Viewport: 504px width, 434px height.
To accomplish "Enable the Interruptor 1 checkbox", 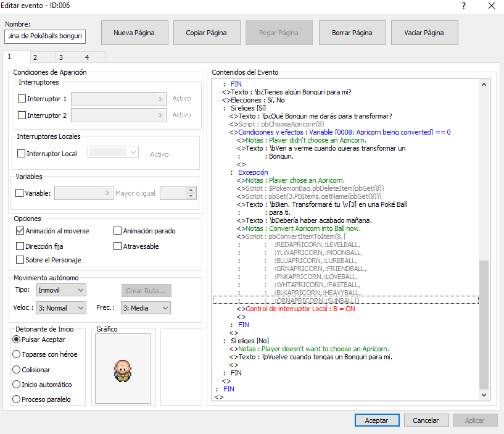I will tap(22, 98).
